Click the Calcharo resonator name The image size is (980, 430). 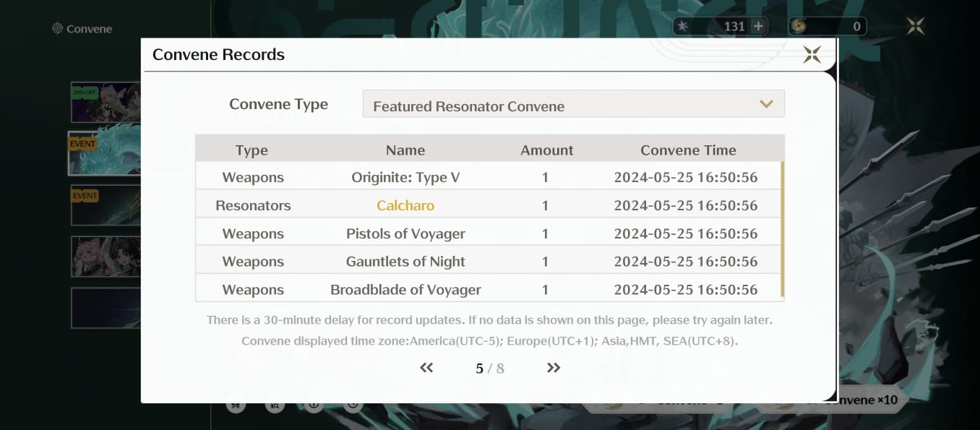tap(405, 205)
